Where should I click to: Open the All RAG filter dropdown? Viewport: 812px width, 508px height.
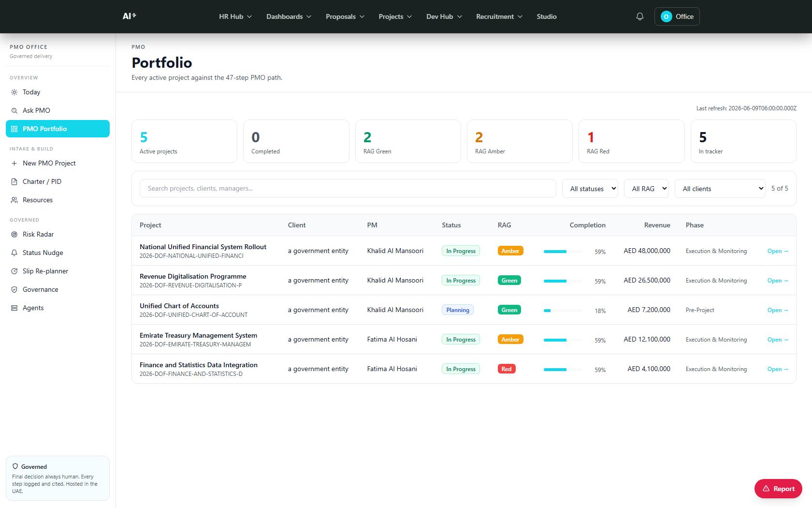pos(646,189)
